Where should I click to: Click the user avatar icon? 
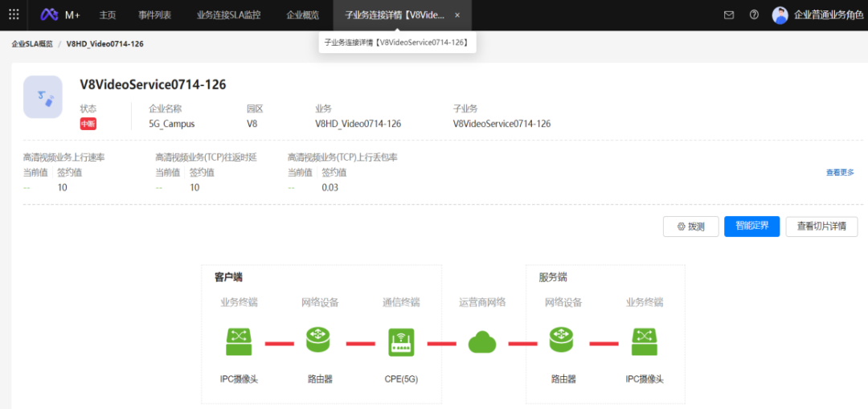pyautogui.click(x=780, y=14)
